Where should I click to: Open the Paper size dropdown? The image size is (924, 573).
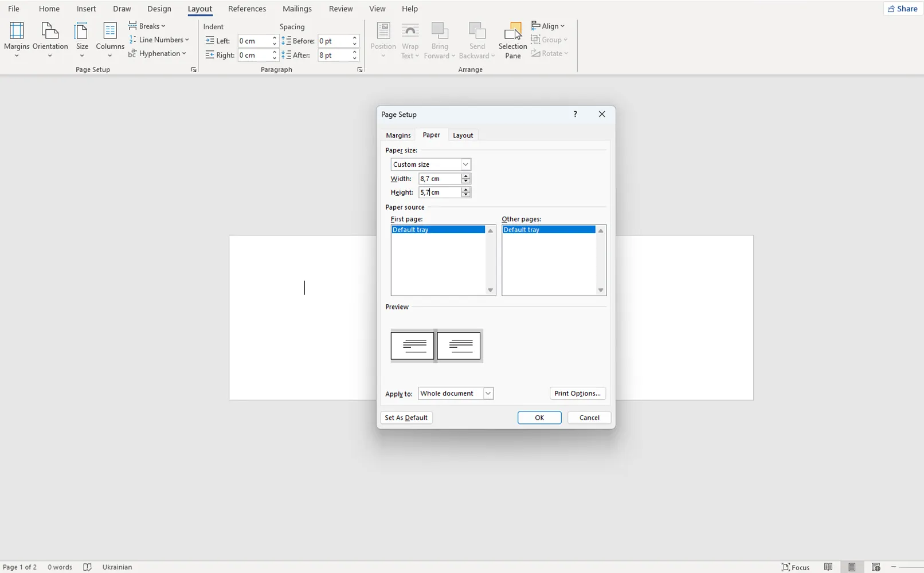coord(430,164)
